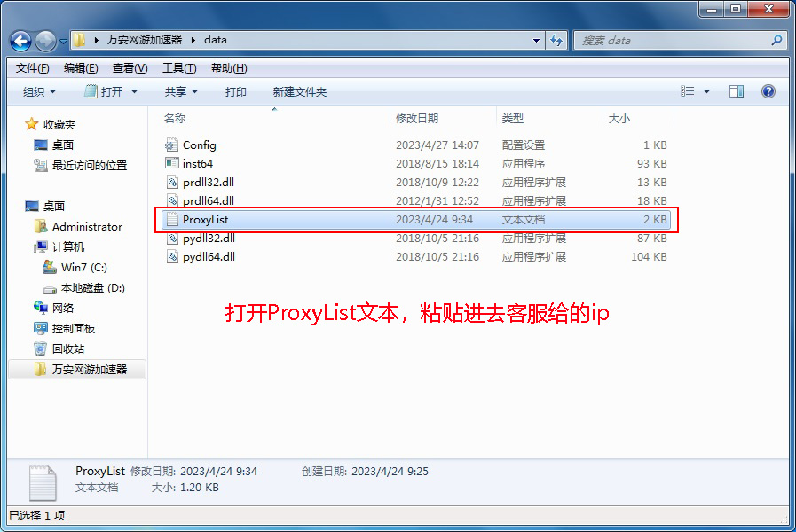Viewport: 796px width, 532px height.
Task: Select the ProxyList text document icon
Action: click(173, 220)
